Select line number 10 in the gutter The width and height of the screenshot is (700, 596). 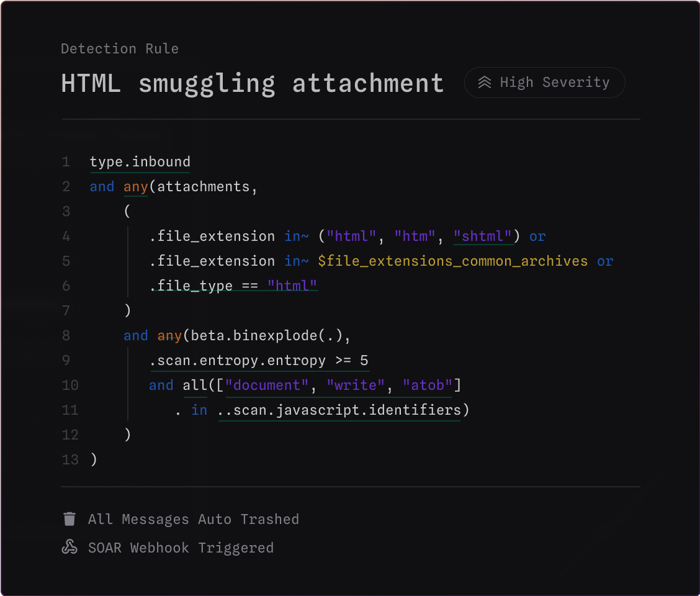70,385
